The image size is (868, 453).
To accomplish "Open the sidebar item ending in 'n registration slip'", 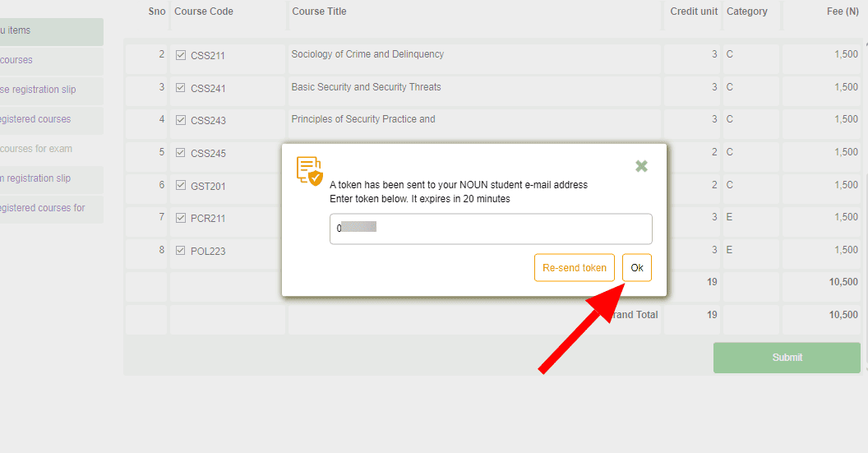I will [x=52, y=179].
